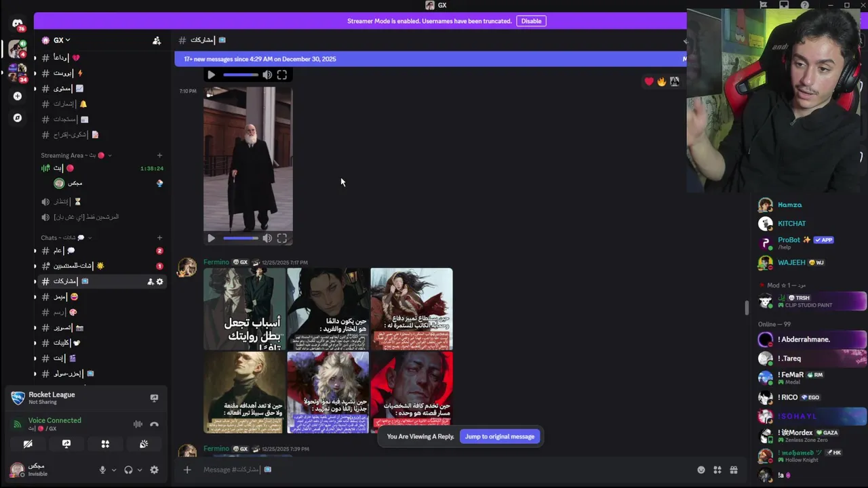This screenshot has height=488, width=868.
Task: Seek the old man video's progress bar
Action: 241,238
